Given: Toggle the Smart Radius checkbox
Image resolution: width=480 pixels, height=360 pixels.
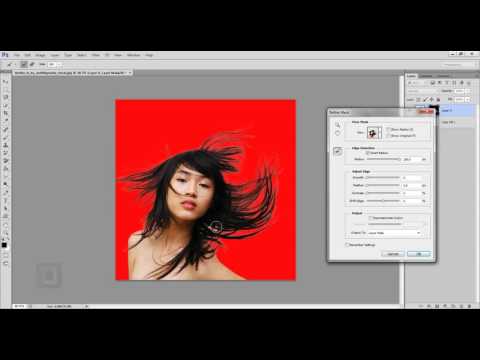Looking at the screenshot, I should pyautogui.click(x=367, y=153).
